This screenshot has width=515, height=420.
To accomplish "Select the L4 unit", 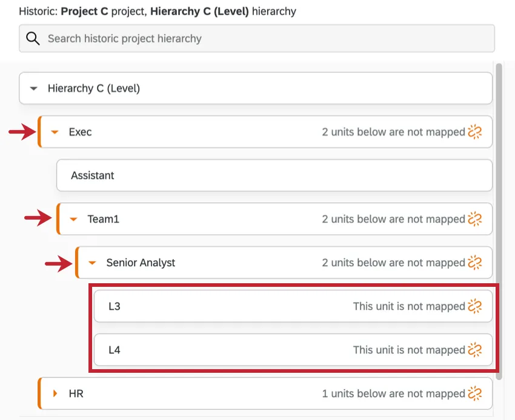I will (x=115, y=350).
